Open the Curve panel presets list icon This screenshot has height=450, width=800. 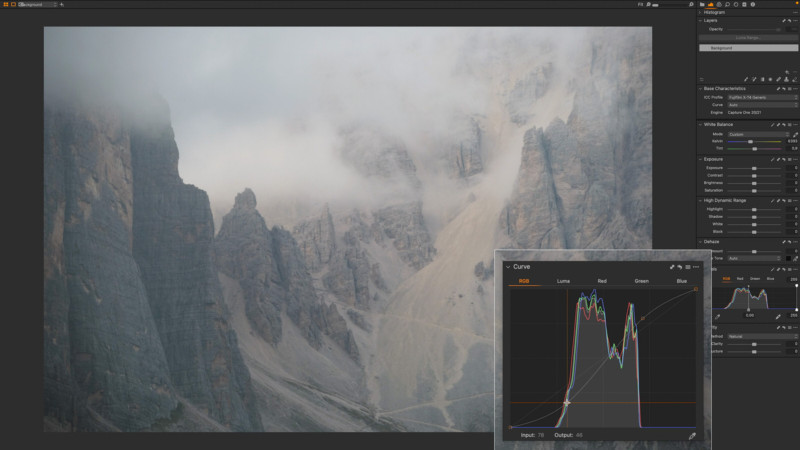pyautogui.click(x=688, y=267)
